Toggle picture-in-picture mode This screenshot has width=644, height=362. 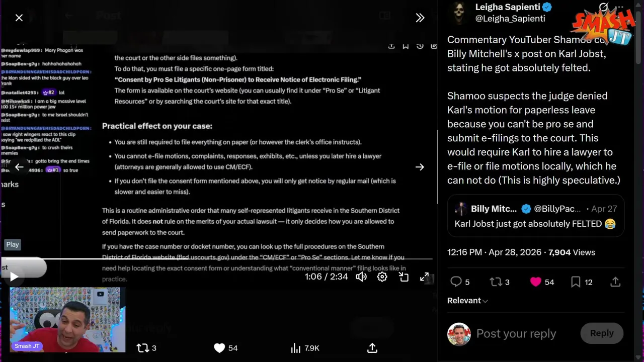click(x=404, y=277)
